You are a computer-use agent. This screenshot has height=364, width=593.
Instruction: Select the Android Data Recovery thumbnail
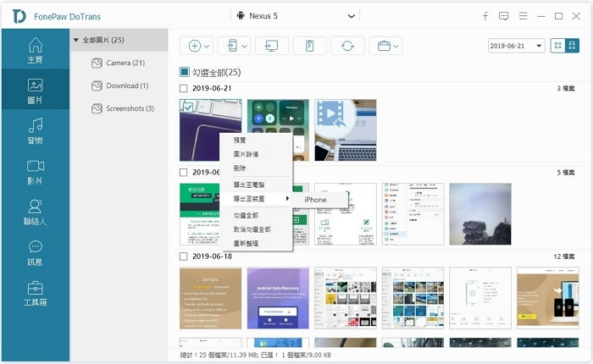coord(278,298)
